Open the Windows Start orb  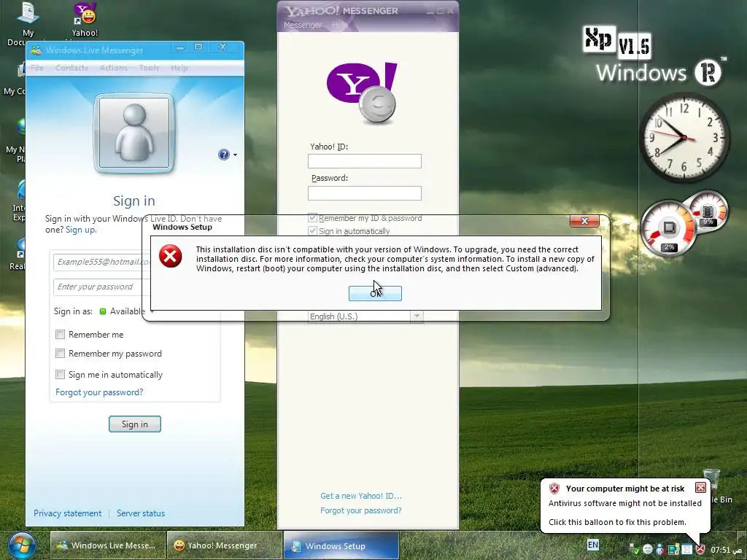tap(21, 546)
